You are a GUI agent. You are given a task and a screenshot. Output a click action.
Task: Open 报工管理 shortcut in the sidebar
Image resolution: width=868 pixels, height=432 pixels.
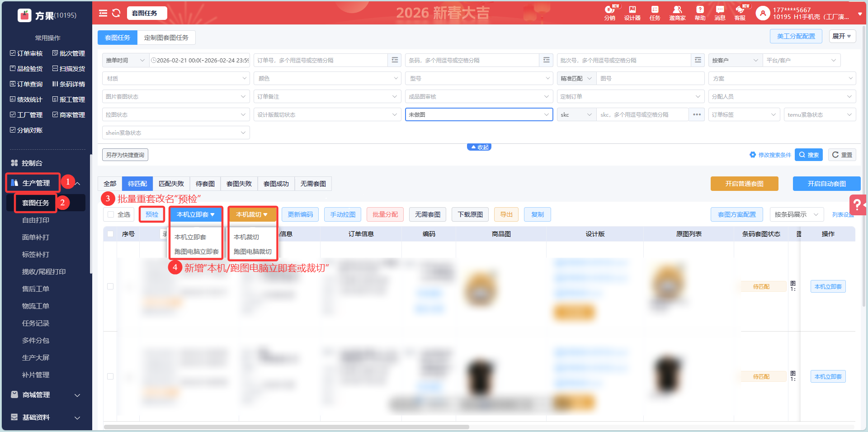(x=69, y=100)
